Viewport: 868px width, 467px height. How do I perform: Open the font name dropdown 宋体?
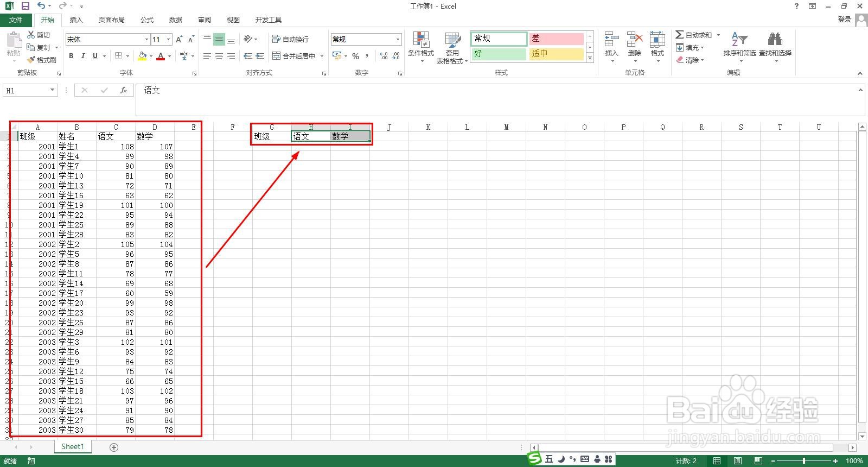[146, 39]
